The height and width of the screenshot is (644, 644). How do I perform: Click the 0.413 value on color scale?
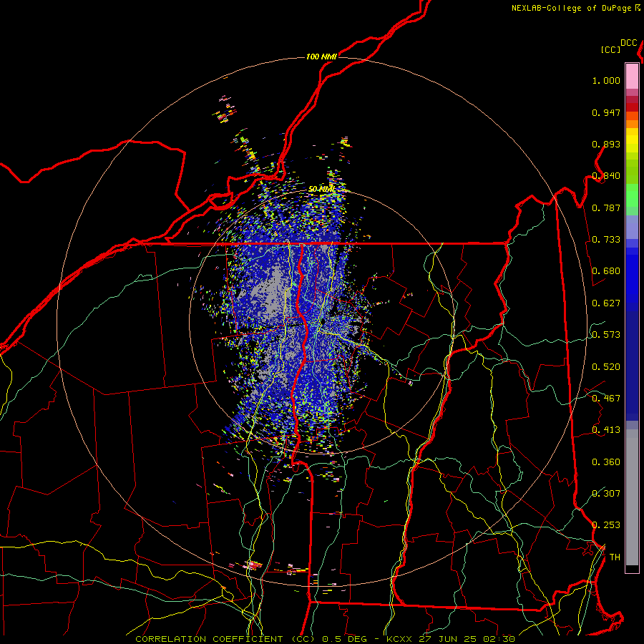click(606, 430)
